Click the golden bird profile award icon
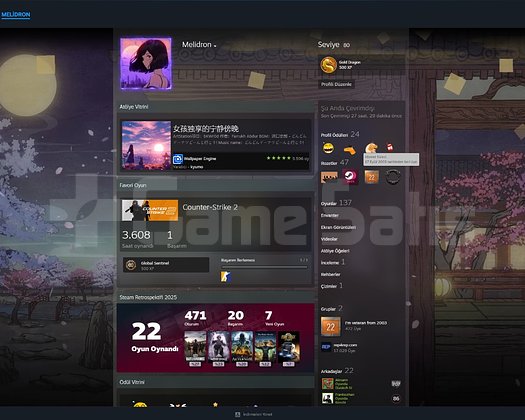 pyautogui.click(x=371, y=148)
